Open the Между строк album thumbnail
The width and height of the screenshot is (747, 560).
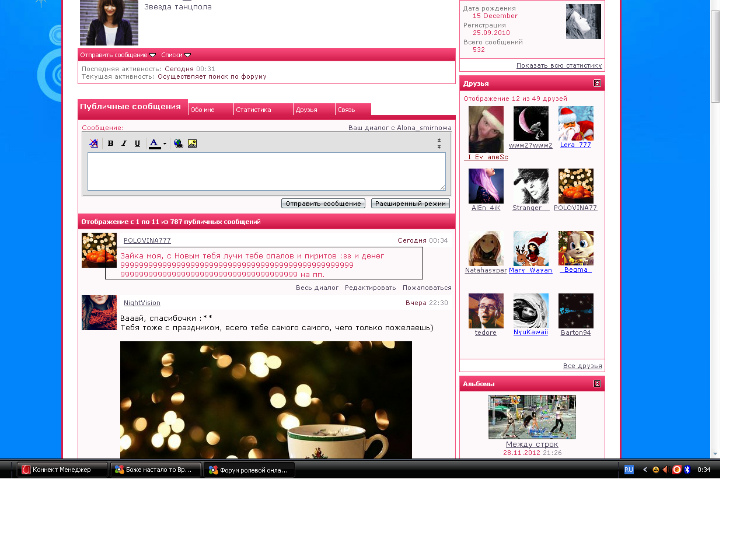point(532,416)
